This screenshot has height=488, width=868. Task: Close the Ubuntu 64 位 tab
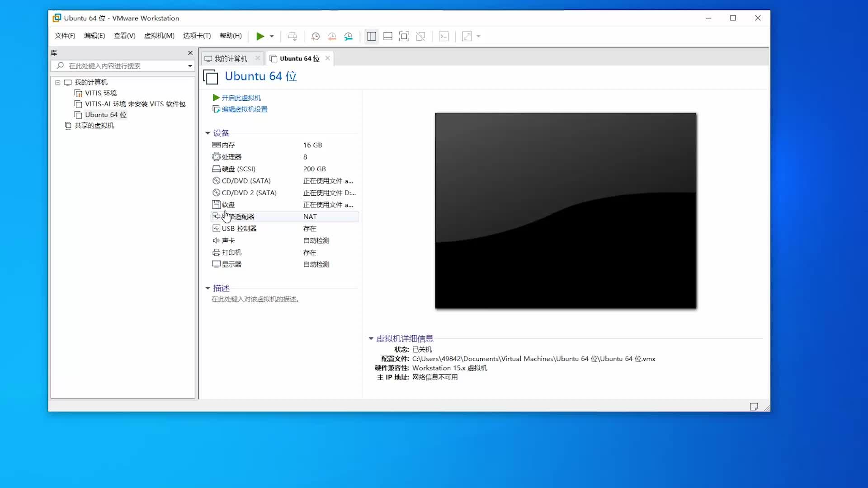click(x=328, y=58)
